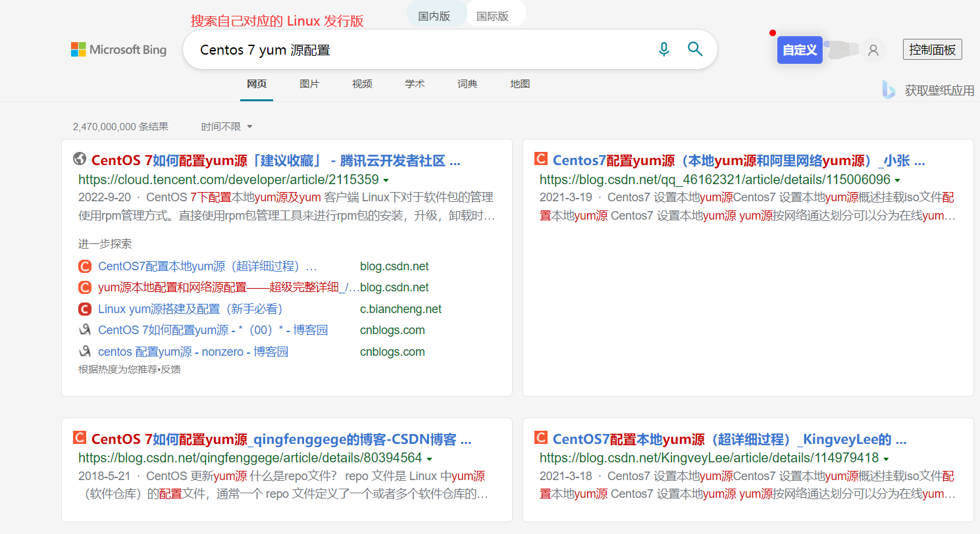Open Centos7配置yum源 本地yum源和阿里网络 result

[x=739, y=160]
